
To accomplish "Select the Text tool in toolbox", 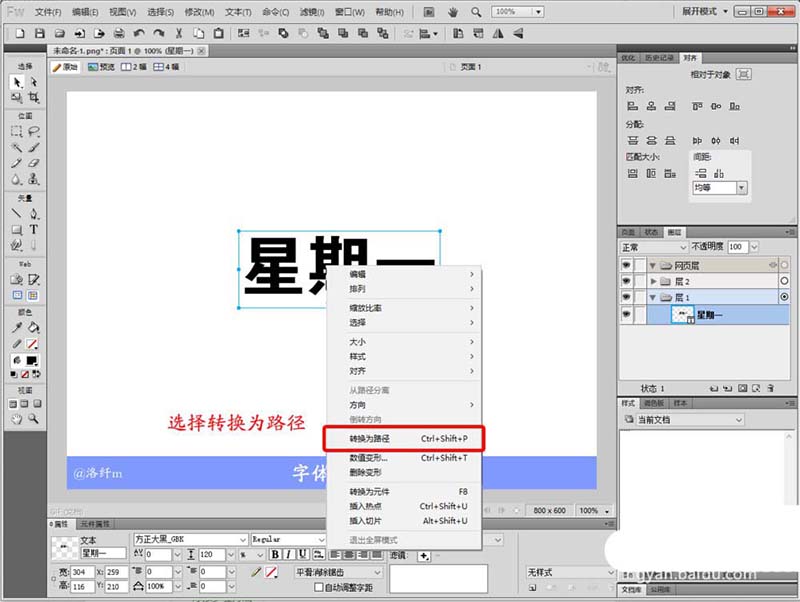I will [x=33, y=230].
